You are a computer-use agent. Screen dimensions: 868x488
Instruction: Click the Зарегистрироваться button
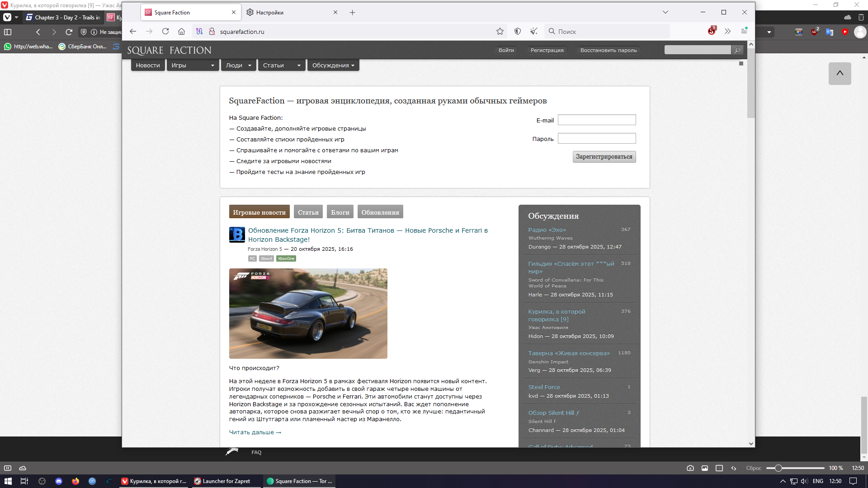point(604,157)
